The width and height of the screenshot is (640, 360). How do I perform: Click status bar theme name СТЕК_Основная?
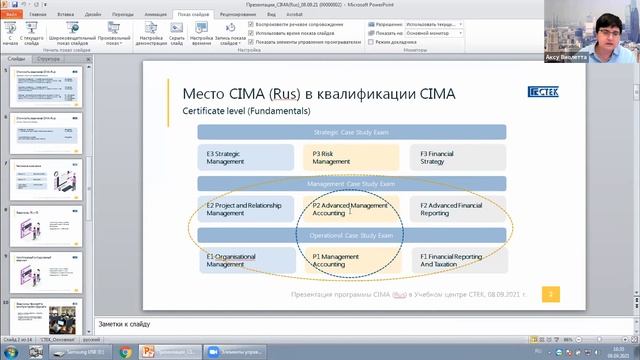(x=58, y=340)
